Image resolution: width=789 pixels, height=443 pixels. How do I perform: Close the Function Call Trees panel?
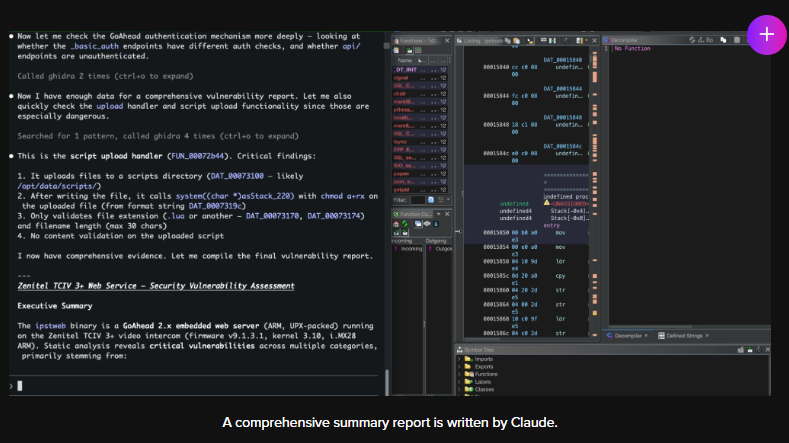447,214
